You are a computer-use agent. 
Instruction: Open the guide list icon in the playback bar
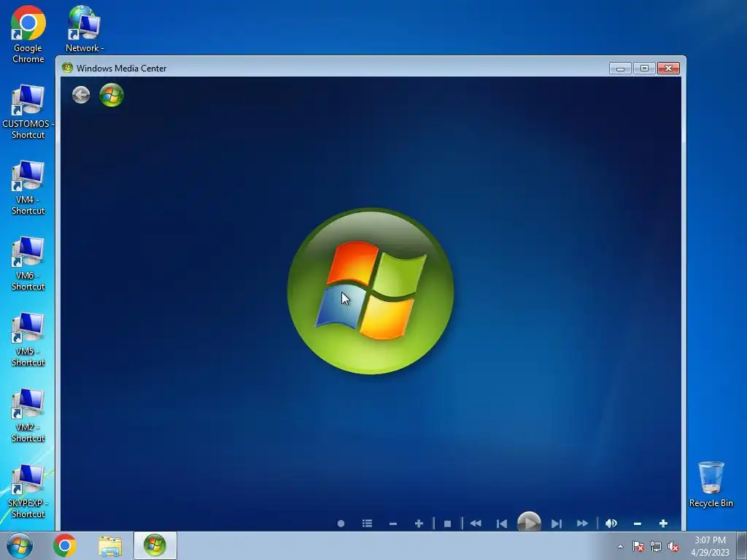pyautogui.click(x=367, y=524)
